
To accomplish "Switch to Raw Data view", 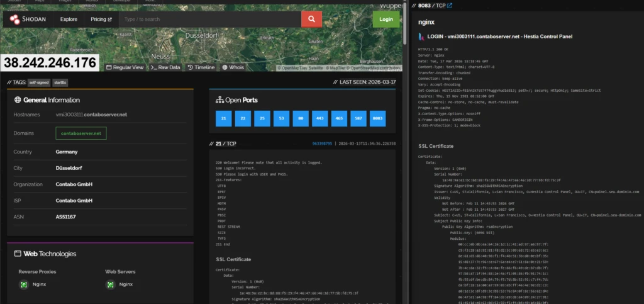I will (x=165, y=67).
